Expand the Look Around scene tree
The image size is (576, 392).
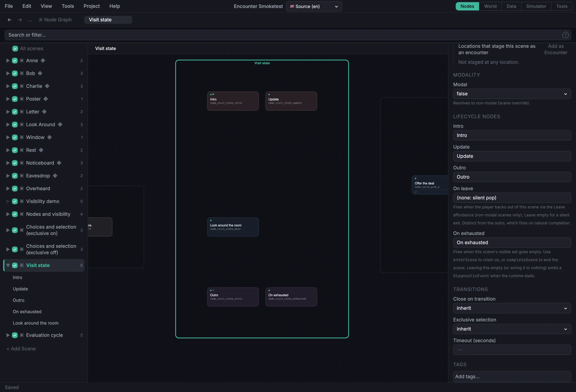(x=8, y=124)
